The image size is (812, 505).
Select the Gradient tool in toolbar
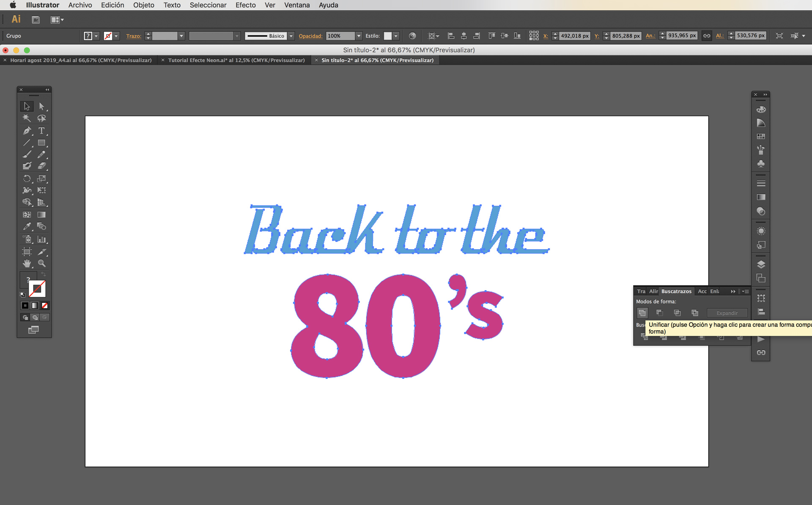coord(42,215)
